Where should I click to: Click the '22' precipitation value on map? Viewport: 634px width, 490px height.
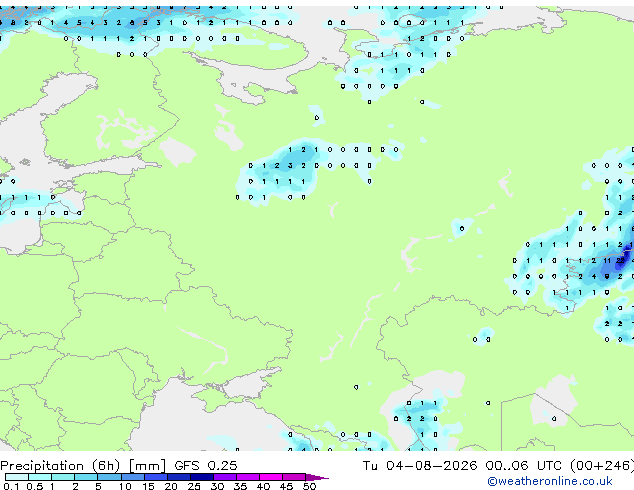pyautogui.click(x=620, y=261)
